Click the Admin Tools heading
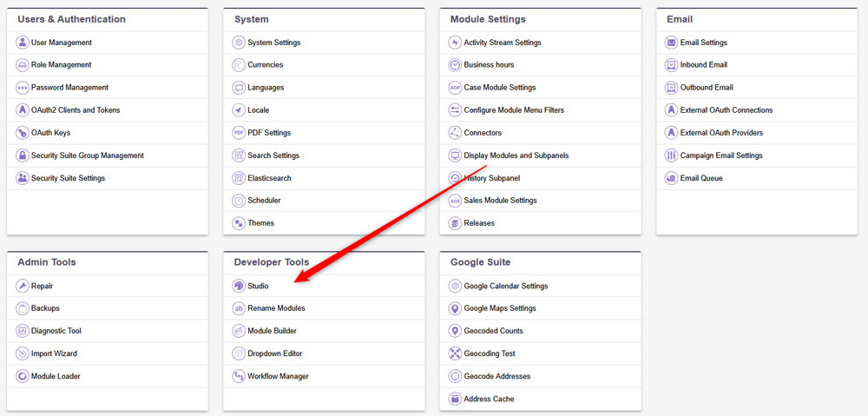 pyautogui.click(x=47, y=262)
